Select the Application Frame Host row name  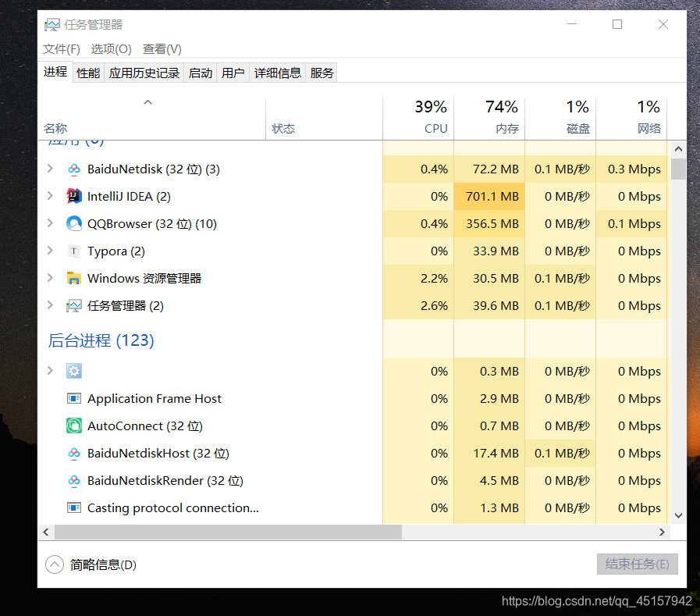tap(155, 398)
